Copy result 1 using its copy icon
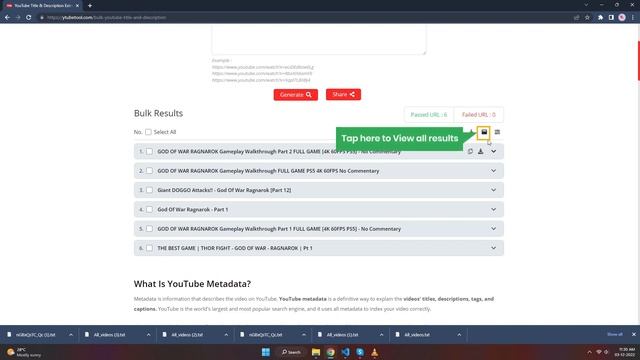Viewport: 640px width, 360px height. pos(470,151)
